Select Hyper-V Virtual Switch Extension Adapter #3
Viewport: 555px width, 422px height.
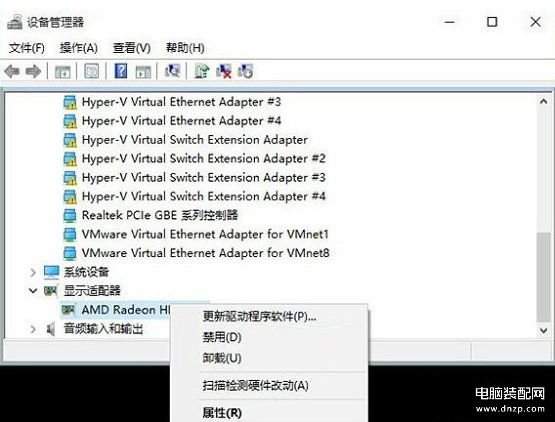click(204, 177)
